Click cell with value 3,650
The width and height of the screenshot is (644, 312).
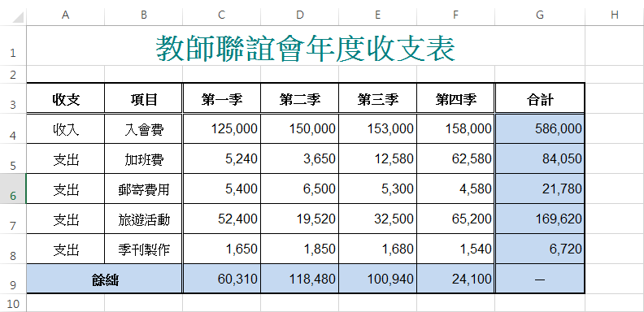pyautogui.click(x=300, y=158)
